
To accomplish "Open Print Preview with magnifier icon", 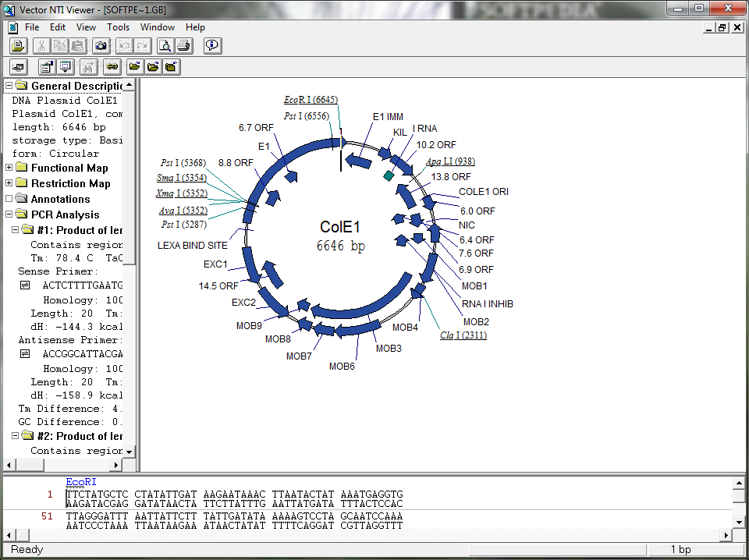I will [x=165, y=46].
